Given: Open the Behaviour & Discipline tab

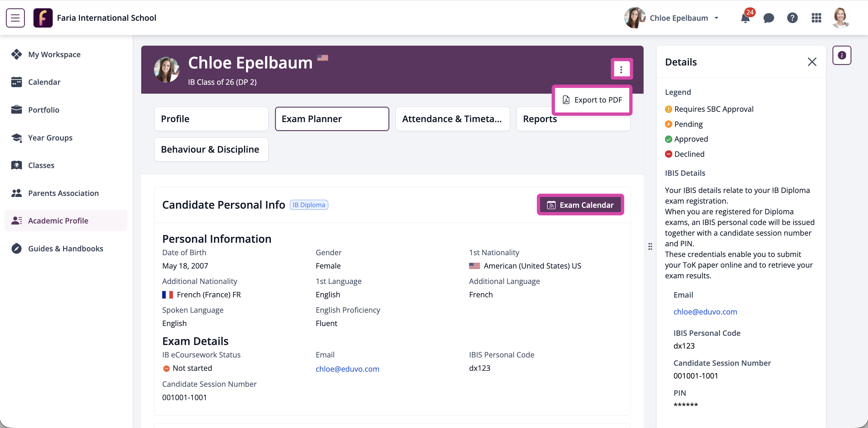Looking at the screenshot, I should coord(211,149).
